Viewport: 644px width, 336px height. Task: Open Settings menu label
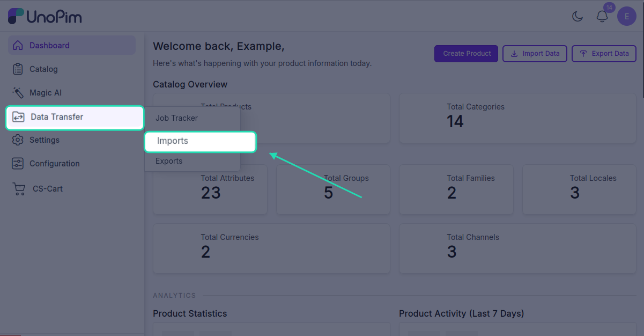(45, 140)
